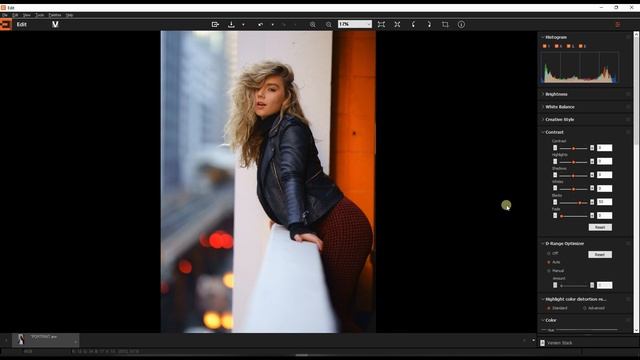Click the Blacks value input field
Screen dimensions: 640x360
(x=604, y=202)
